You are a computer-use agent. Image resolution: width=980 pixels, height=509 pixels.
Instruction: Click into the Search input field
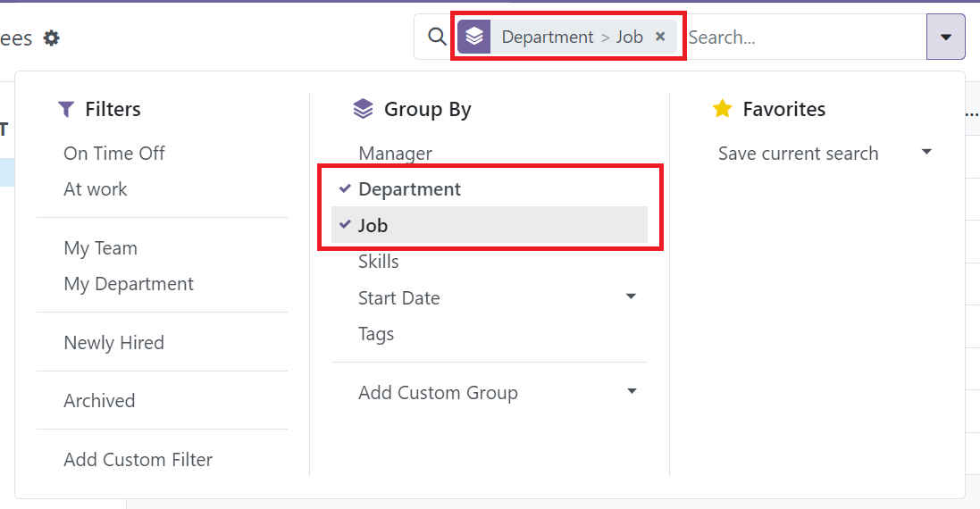(x=804, y=38)
